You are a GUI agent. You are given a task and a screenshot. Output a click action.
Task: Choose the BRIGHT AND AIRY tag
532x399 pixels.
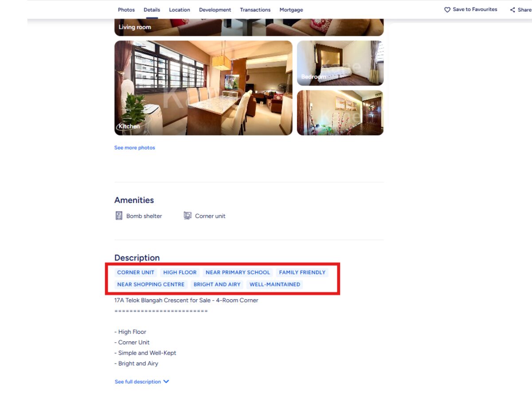coord(217,284)
